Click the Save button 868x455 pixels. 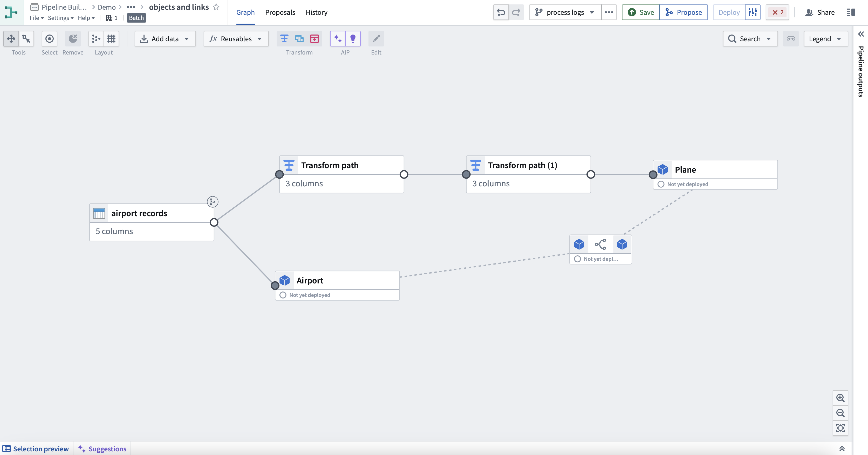[641, 12]
